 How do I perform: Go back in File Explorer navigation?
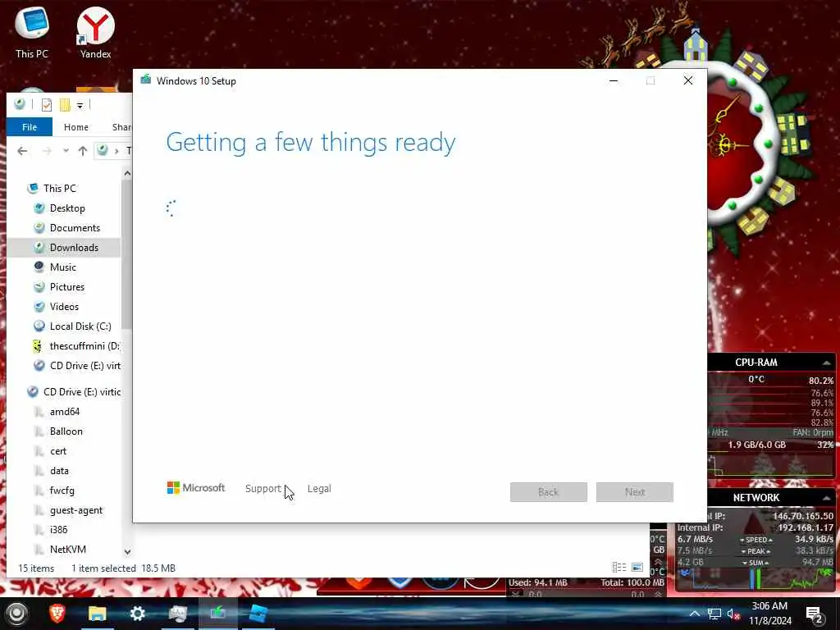click(x=22, y=151)
